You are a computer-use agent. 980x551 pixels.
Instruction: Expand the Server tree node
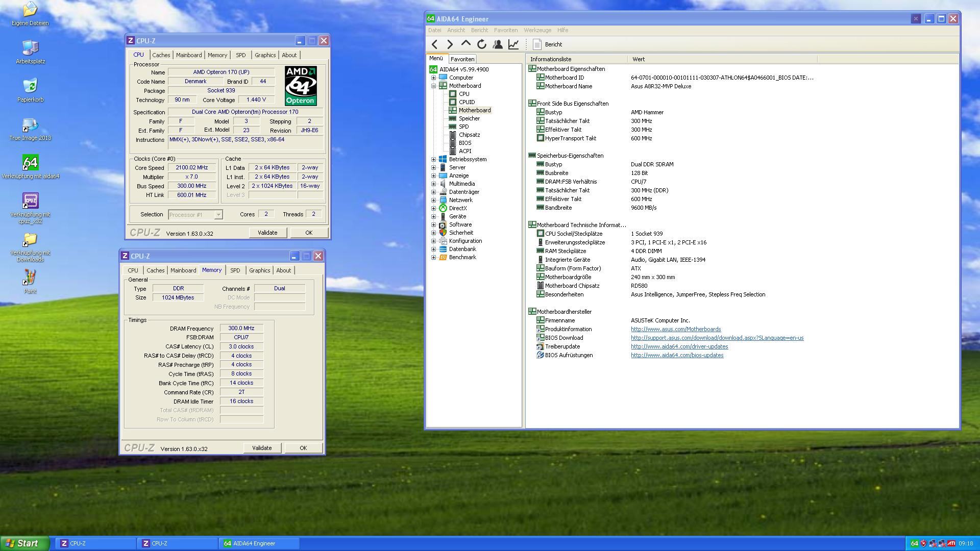433,167
